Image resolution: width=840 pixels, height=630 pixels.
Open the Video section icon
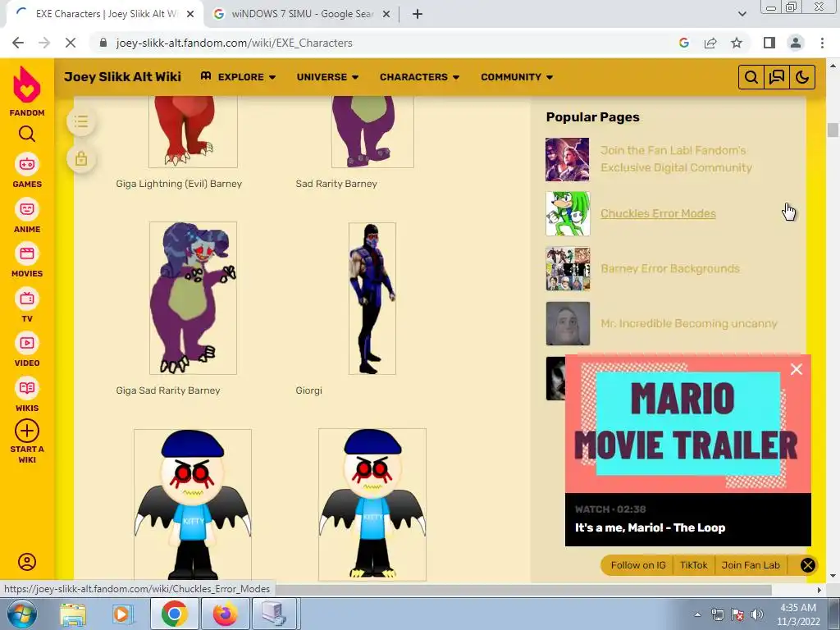(x=27, y=343)
